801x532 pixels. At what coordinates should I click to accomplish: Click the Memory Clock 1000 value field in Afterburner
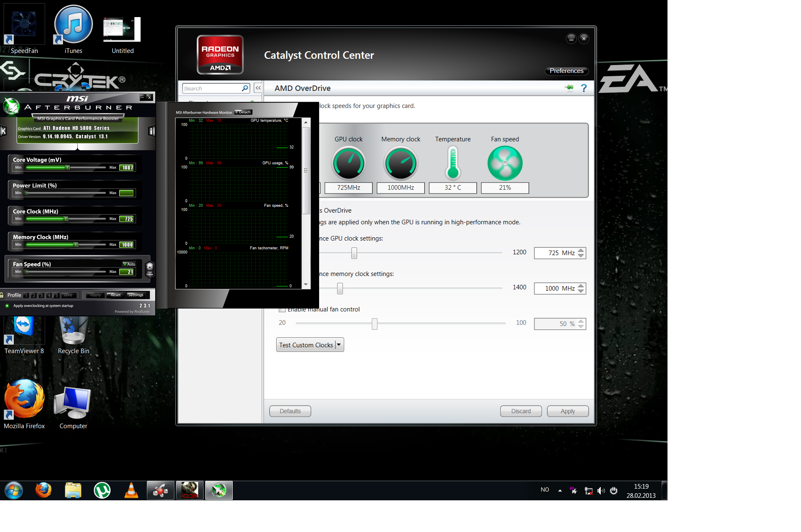pos(127,245)
